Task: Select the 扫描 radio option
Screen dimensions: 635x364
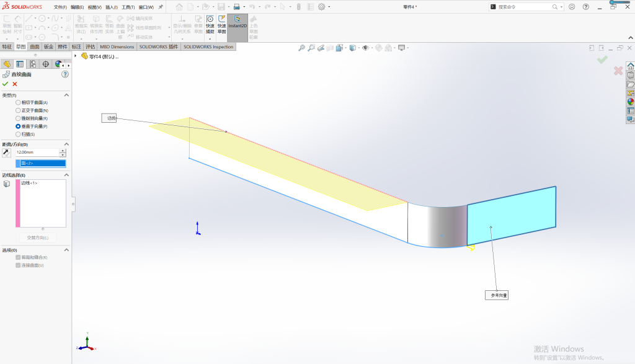Action: (x=18, y=134)
